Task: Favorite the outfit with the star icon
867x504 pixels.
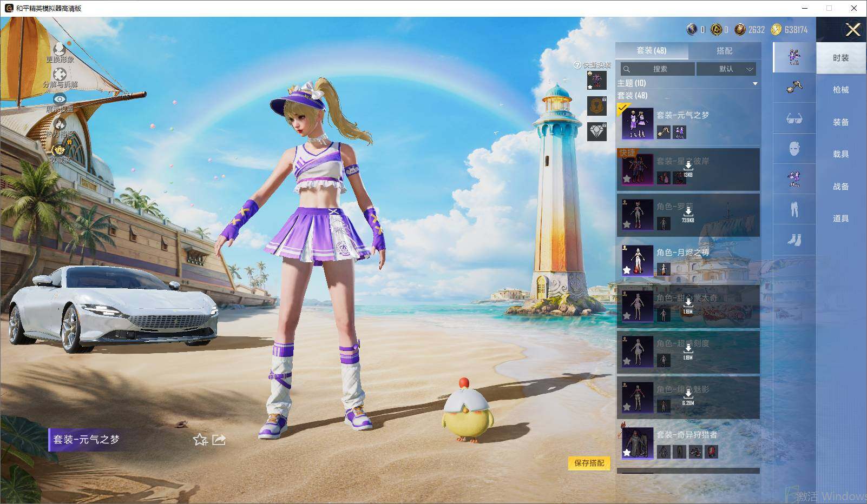Action: [200, 440]
